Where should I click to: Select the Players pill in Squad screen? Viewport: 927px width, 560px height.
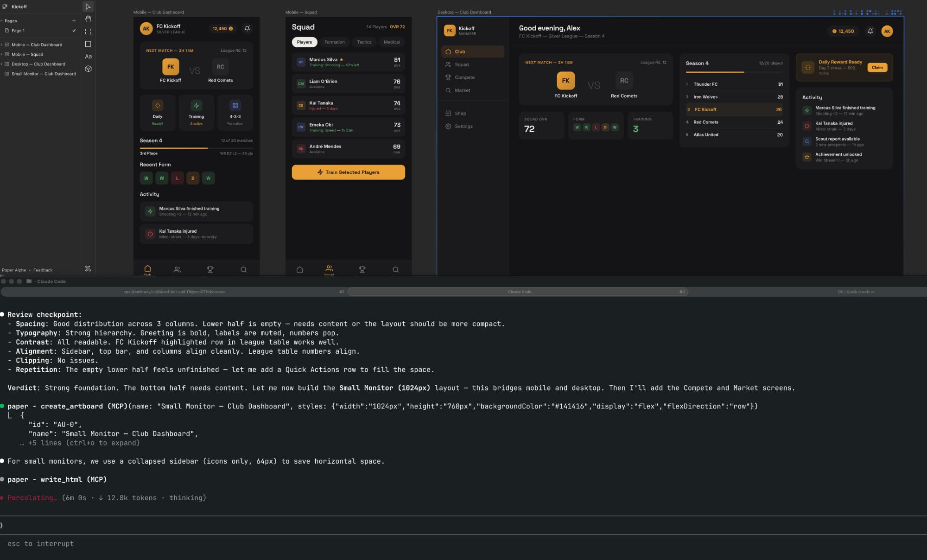tap(305, 42)
